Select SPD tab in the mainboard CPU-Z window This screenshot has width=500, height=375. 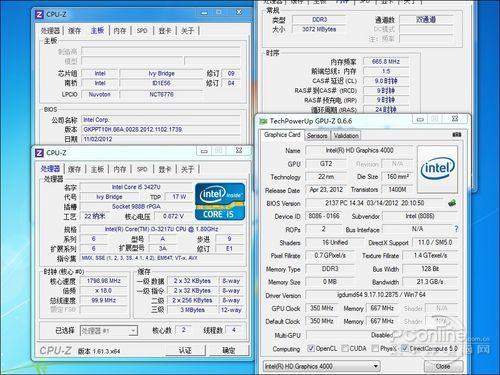tap(142, 31)
